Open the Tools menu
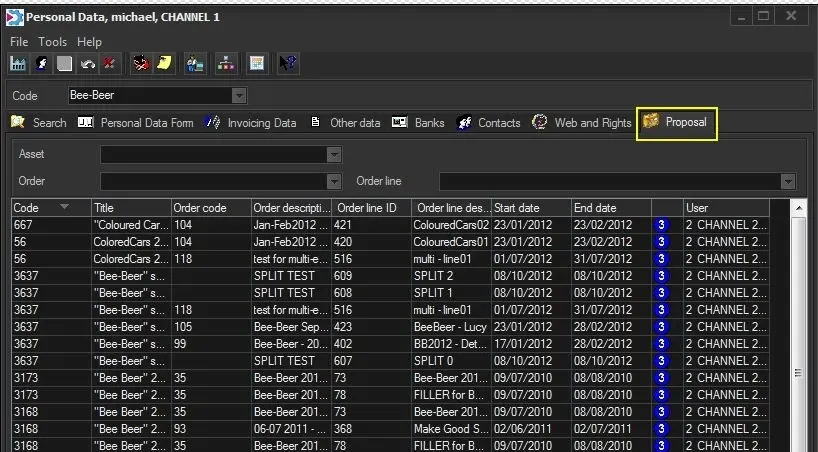This screenshot has height=452, width=818. pyautogui.click(x=53, y=42)
